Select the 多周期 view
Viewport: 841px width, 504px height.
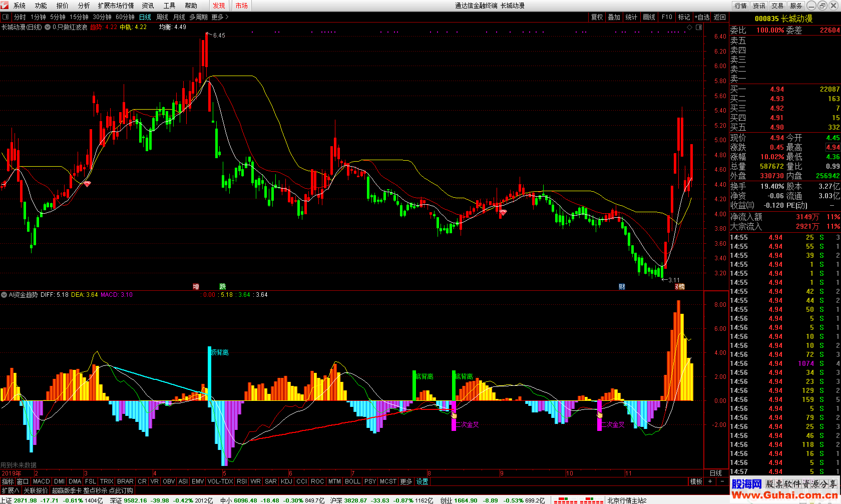pos(199,17)
